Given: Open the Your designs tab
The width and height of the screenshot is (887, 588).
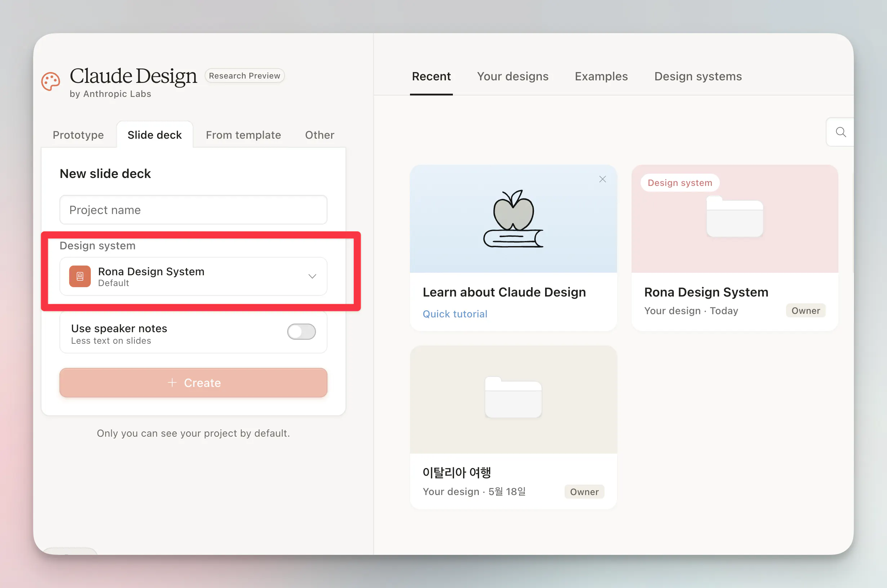Looking at the screenshot, I should [512, 76].
